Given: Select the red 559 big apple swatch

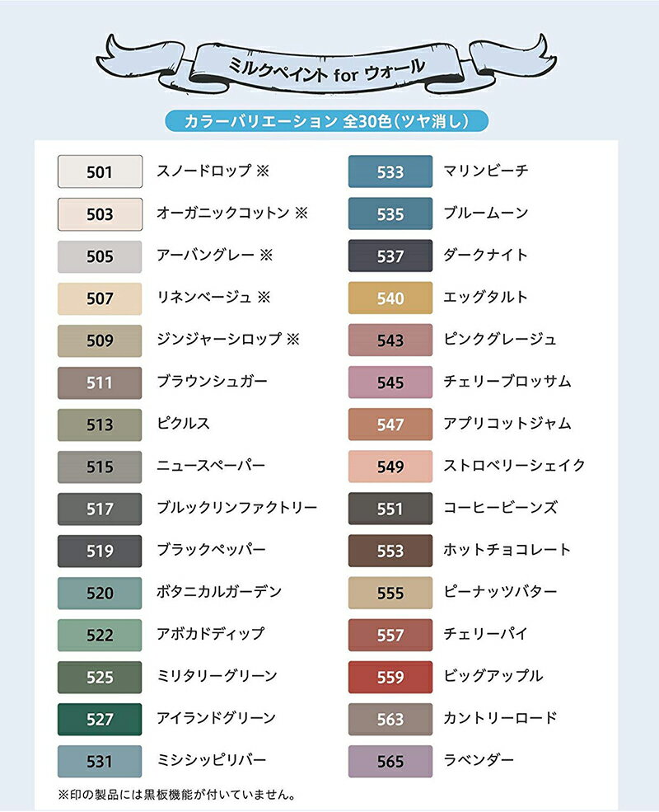Looking at the screenshot, I should click(x=390, y=677).
